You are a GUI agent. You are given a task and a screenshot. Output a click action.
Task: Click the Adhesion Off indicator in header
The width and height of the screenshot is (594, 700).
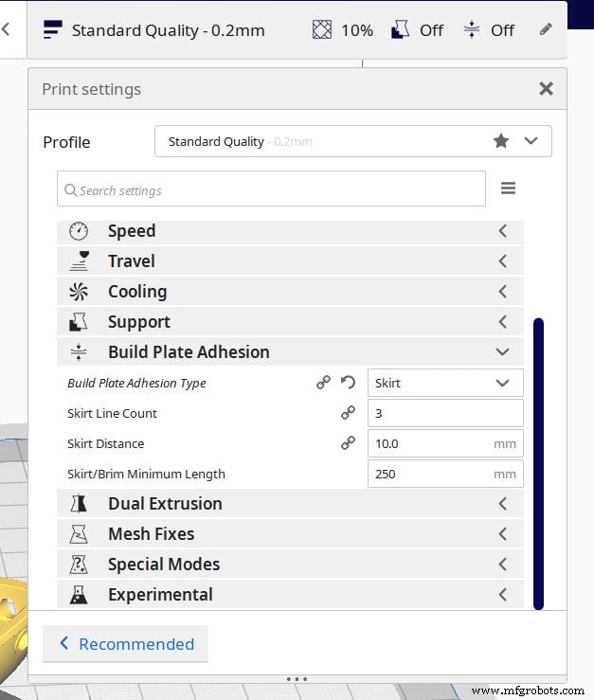point(489,29)
